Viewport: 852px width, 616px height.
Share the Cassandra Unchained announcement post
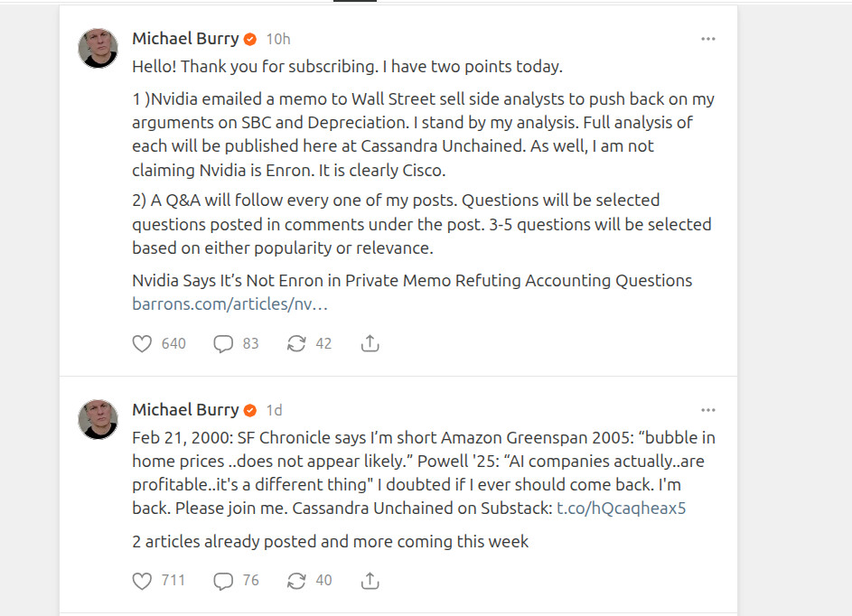pyautogui.click(x=370, y=581)
